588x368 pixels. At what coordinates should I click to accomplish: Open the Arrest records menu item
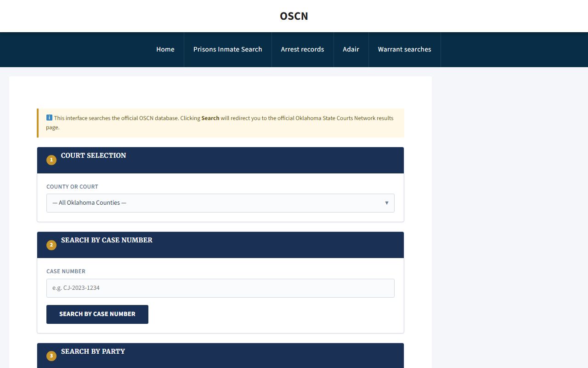(303, 49)
